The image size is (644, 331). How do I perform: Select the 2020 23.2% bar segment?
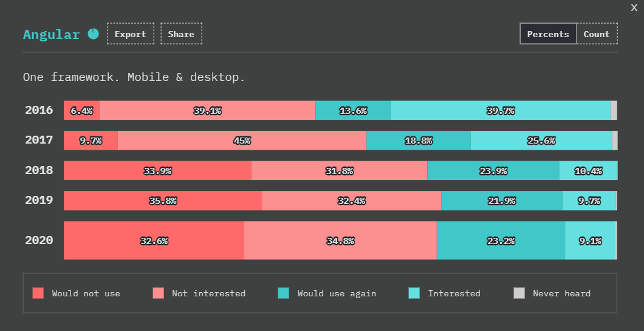click(x=501, y=240)
